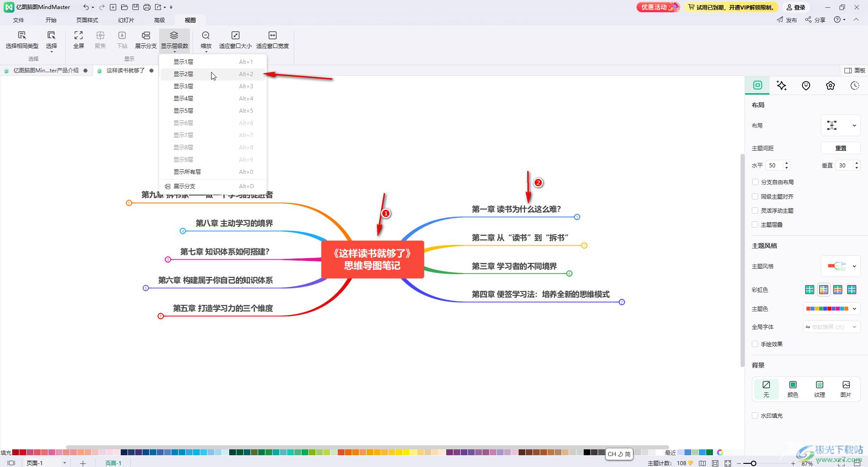Screen dimensions: 868x467
Task: Open a file using the folder icon
Action: point(124,7)
